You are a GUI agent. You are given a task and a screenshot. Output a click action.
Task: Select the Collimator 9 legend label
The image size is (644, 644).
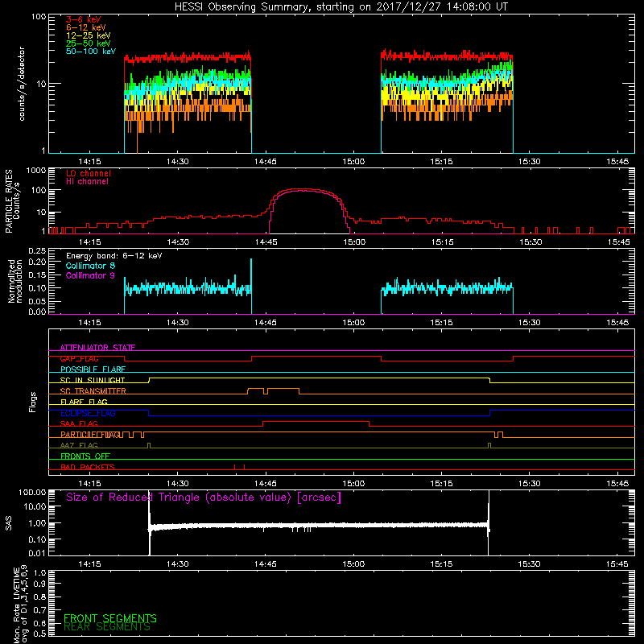pos(90,275)
